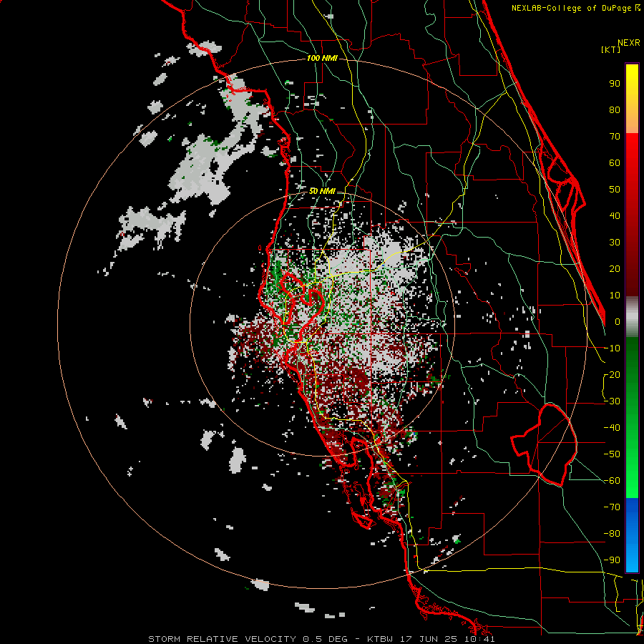Viewport: 644px width, 644px height.
Task: Click the 50 value on the velocity scale
Action: 615,190
